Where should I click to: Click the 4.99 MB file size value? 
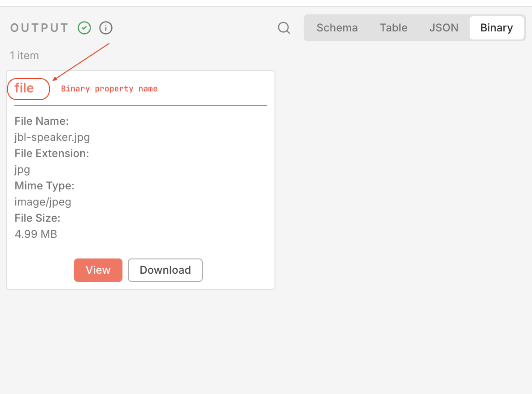(36, 234)
